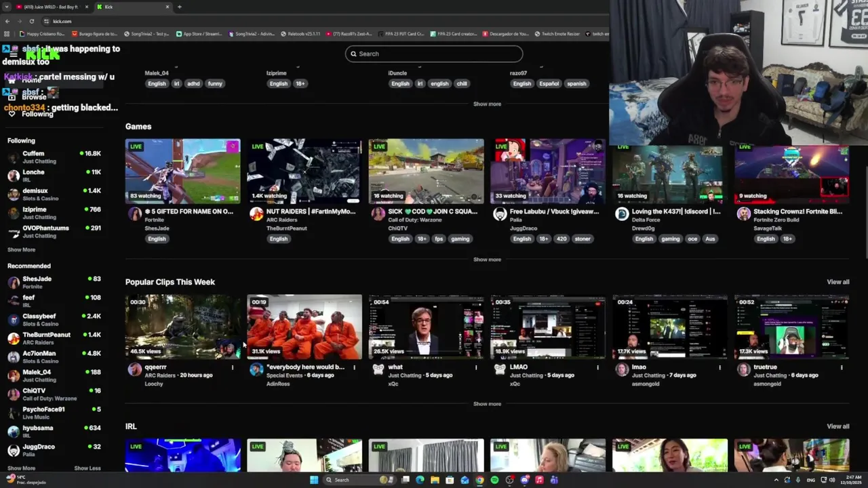Select the 'Español' tag under razo07
This screenshot has height=488, width=868.
[x=549, y=83]
